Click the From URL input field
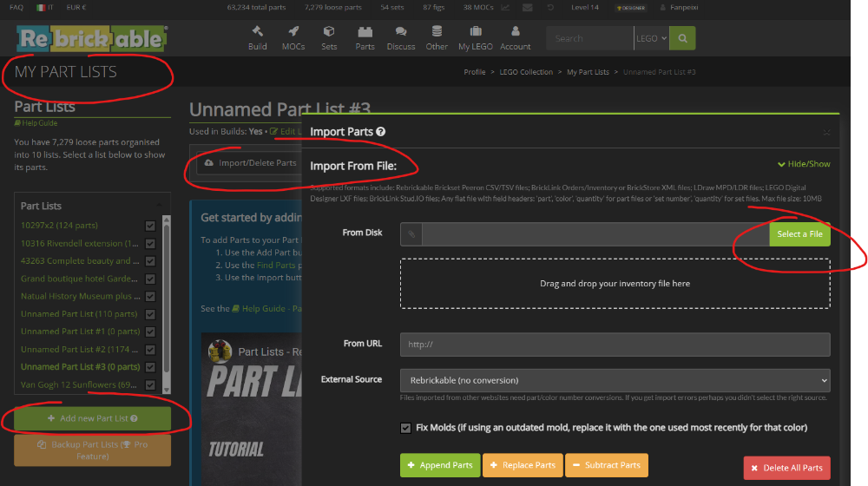 point(615,345)
